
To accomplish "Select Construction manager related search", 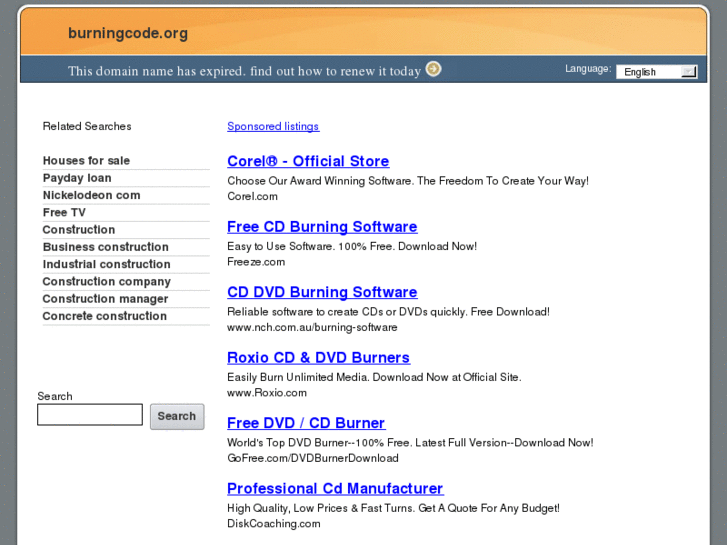I will (x=105, y=299).
